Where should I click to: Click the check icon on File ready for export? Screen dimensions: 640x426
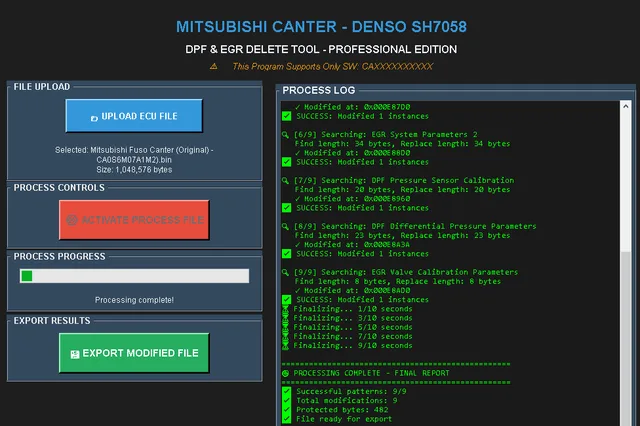pos(287,419)
